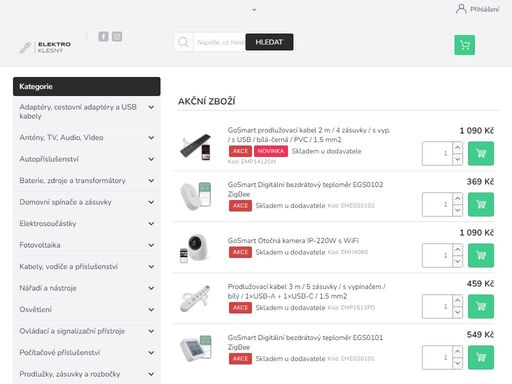Click quantity field for teploměr EGS0101

point(438,357)
